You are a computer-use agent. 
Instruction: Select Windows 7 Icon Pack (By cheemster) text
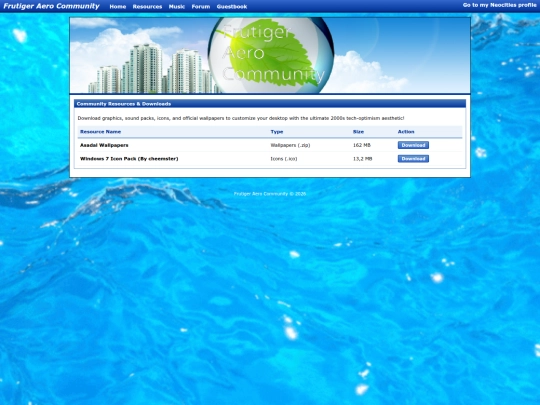[129, 159]
